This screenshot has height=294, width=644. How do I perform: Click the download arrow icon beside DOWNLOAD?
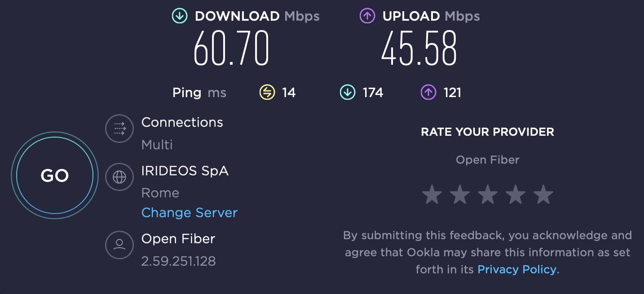(179, 16)
